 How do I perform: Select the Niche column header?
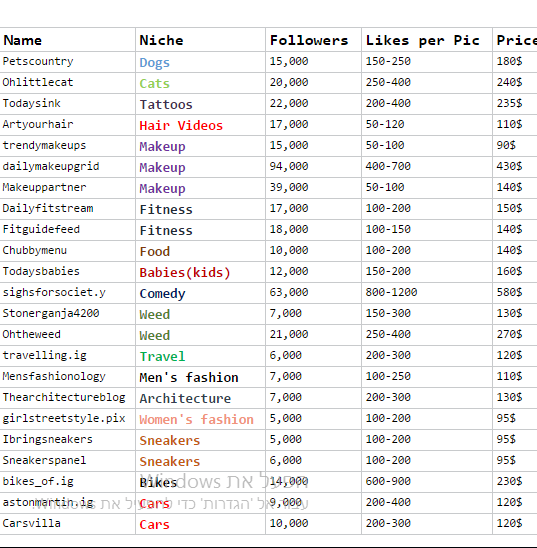[x=201, y=40]
